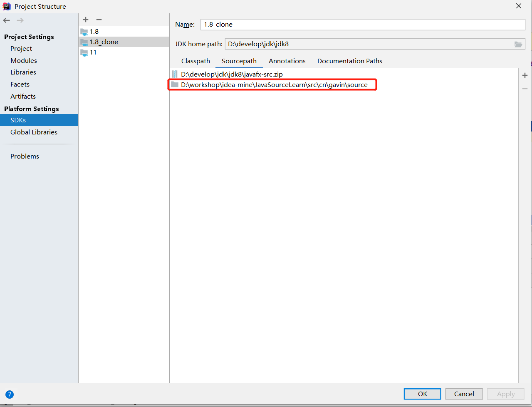
Task: Open the Annotations tab
Action: coord(287,61)
